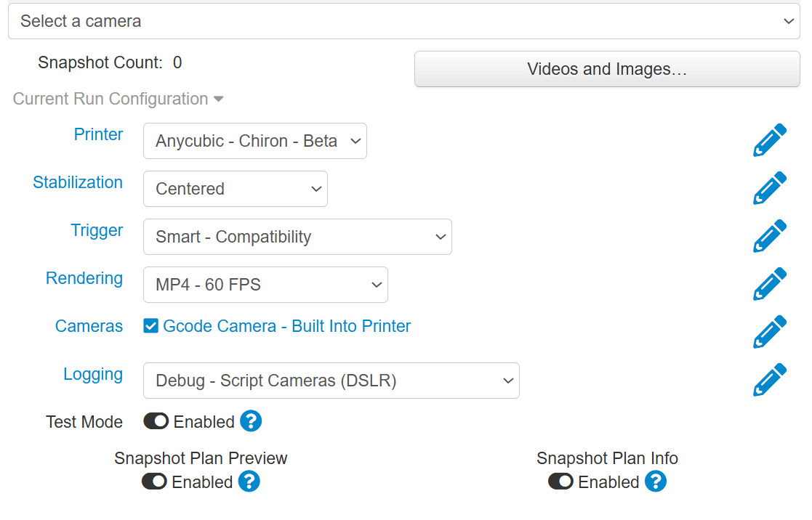Disable Snapshot Plan Info toggle
812x520 pixels.
[x=560, y=482]
